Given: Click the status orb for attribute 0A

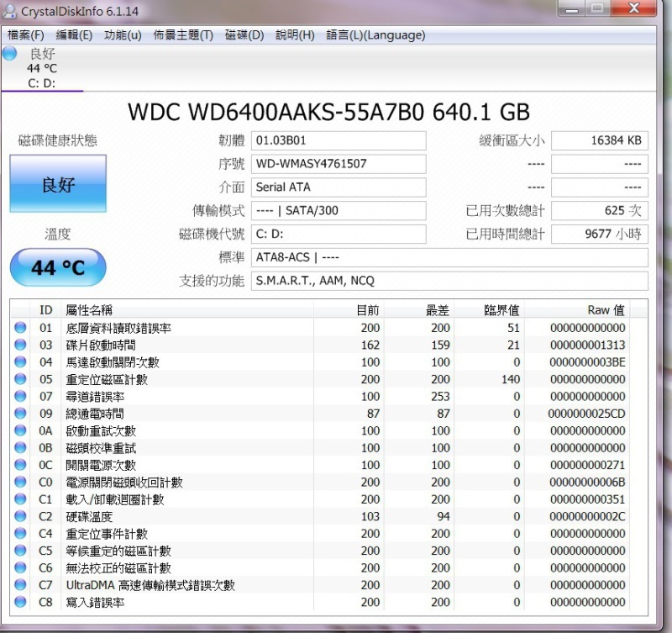Looking at the screenshot, I should point(20,430).
